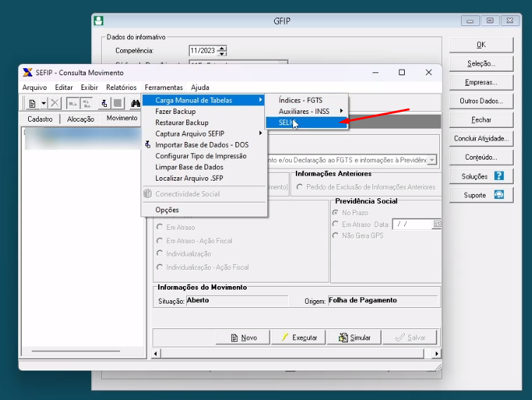Click the horizontal scrollbar right arrow
This screenshot has height=400, width=532.
point(436,354)
